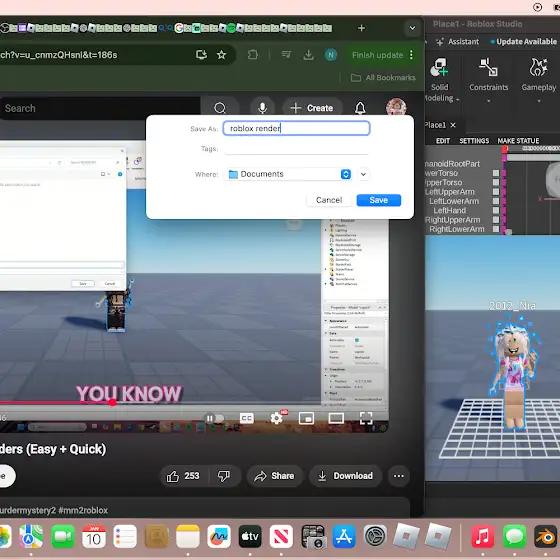The width and height of the screenshot is (560, 560).
Task: Click the red video progress scrubber
Action: pyautogui.click(x=112, y=402)
